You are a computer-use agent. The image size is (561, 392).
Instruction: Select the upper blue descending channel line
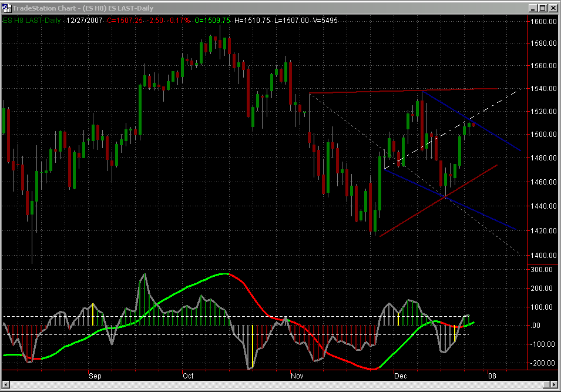[x=472, y=121]
